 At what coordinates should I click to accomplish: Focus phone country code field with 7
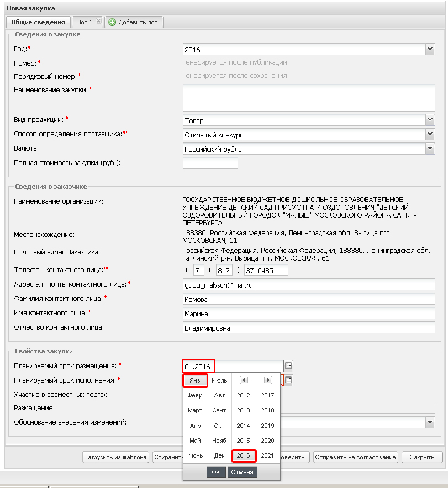pos(199,270)
